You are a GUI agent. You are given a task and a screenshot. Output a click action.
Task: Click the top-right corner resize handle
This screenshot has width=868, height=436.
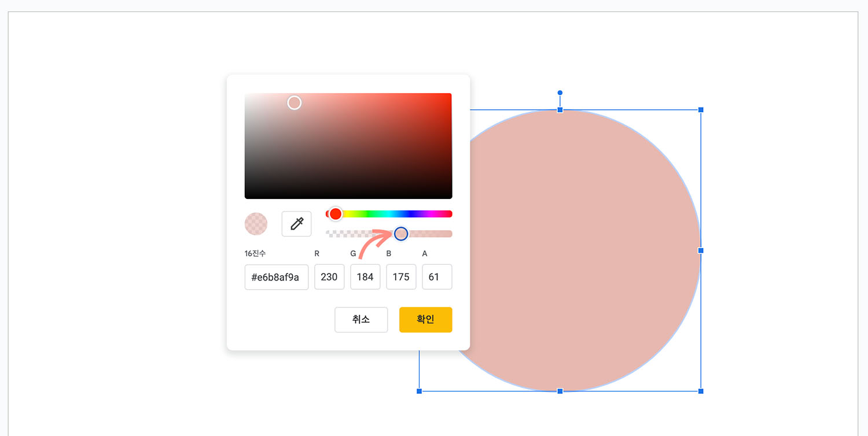[x=701, y=109]
